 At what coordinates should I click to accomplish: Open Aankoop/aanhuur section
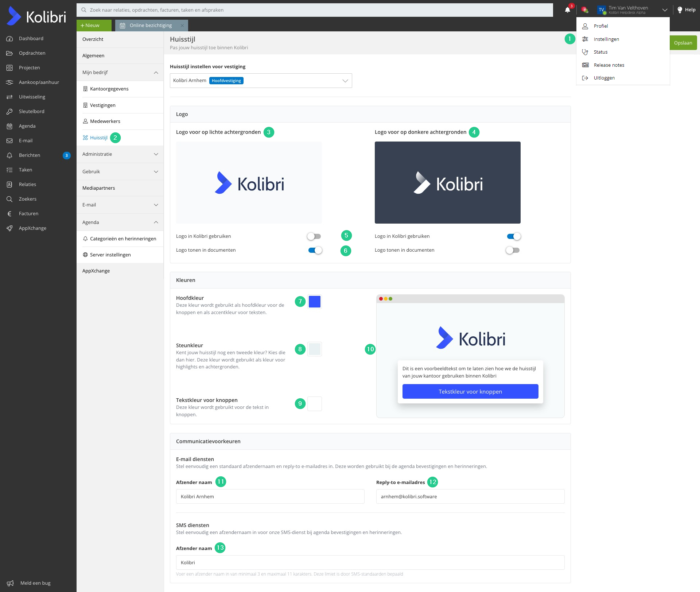click(39, 82)
